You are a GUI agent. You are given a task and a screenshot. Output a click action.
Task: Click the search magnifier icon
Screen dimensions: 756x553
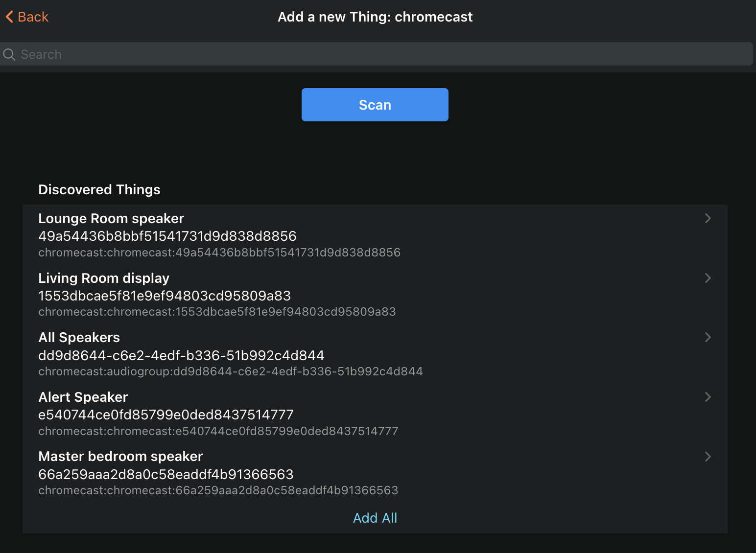coord(9,54)
